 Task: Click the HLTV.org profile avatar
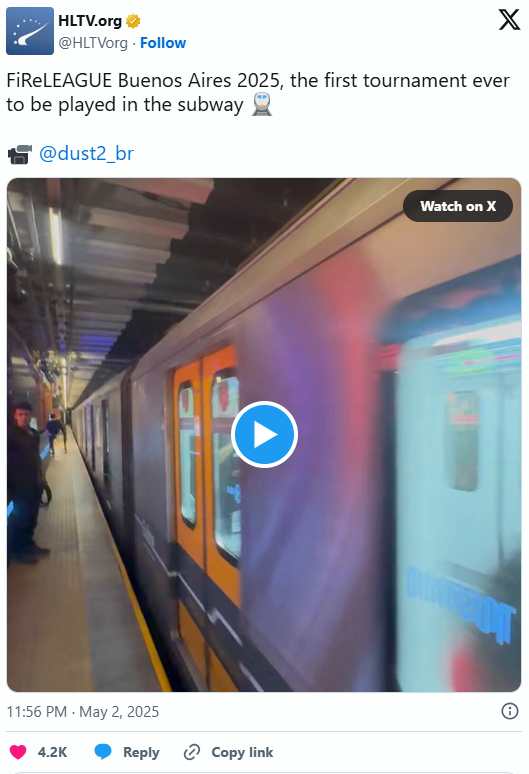pos(30,31)
